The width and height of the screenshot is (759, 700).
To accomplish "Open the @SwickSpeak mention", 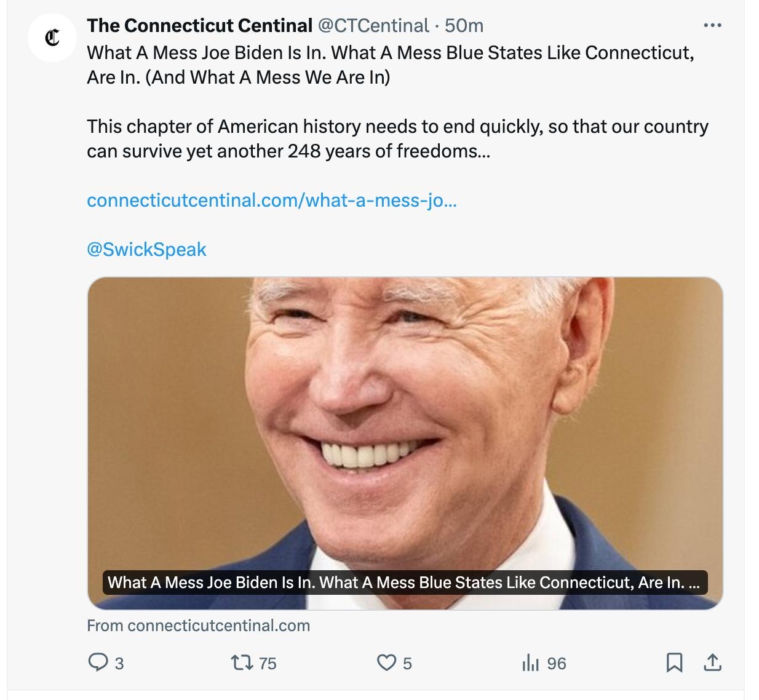I will point(146,249).
